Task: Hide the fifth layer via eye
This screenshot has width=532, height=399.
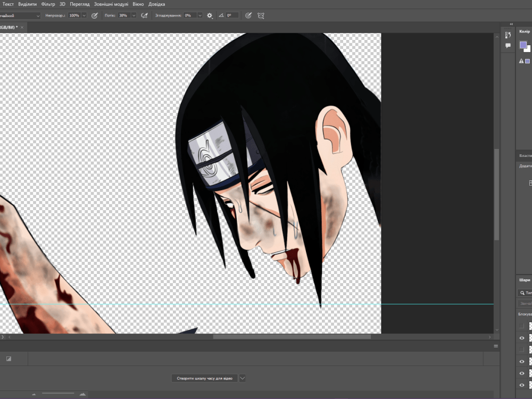Action: [522, 373]
